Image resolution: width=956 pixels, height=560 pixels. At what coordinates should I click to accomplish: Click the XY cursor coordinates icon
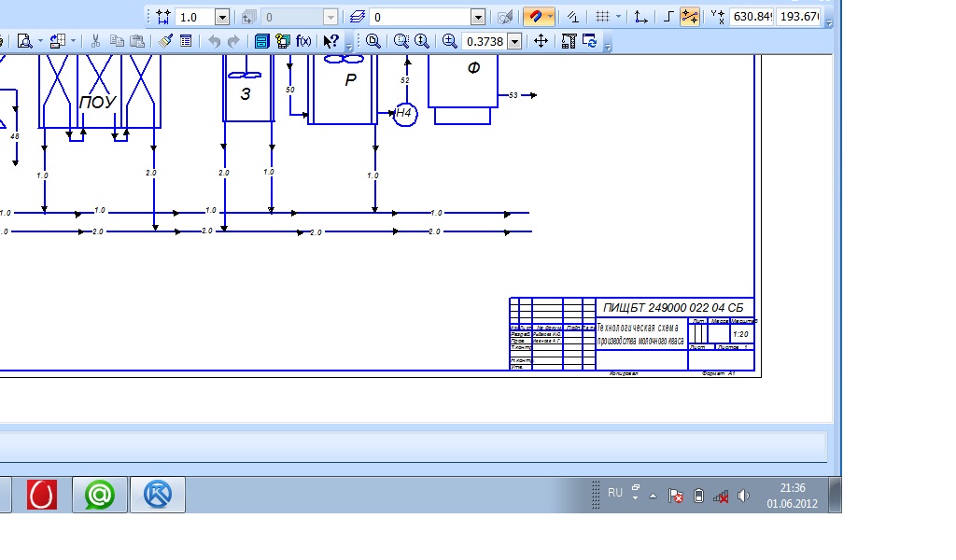[718, 17]
